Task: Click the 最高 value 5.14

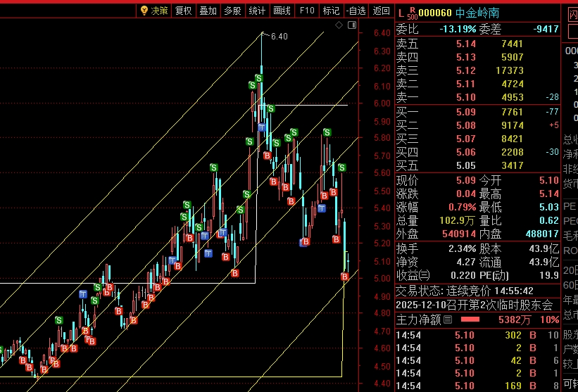Action: point(549,194)
